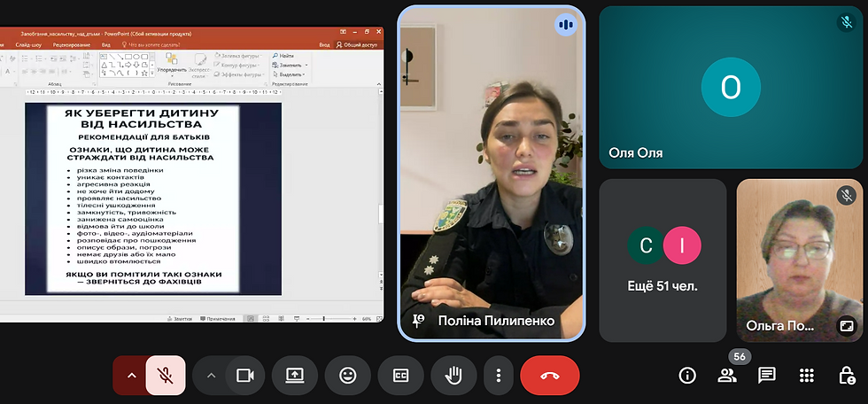The height and width of the screenshot is (404, 868).
Task: Leave the call with the red button
Action: [550, 376]
